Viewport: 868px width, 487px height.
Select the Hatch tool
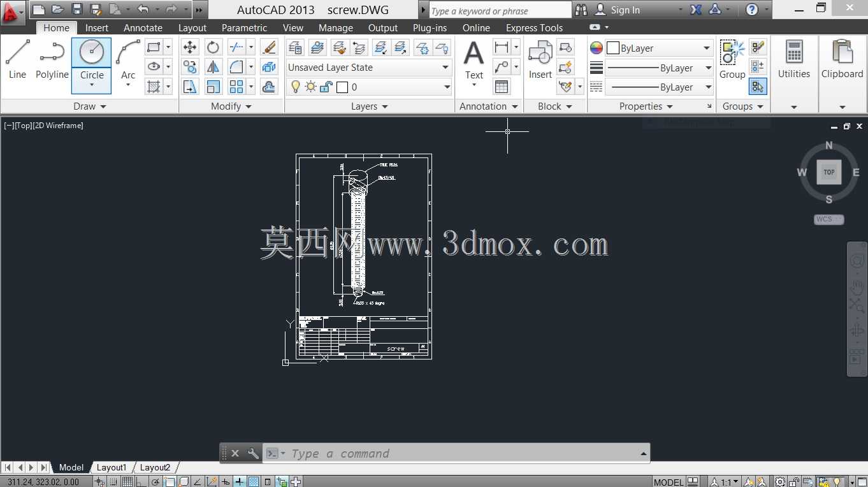point(153,87)
